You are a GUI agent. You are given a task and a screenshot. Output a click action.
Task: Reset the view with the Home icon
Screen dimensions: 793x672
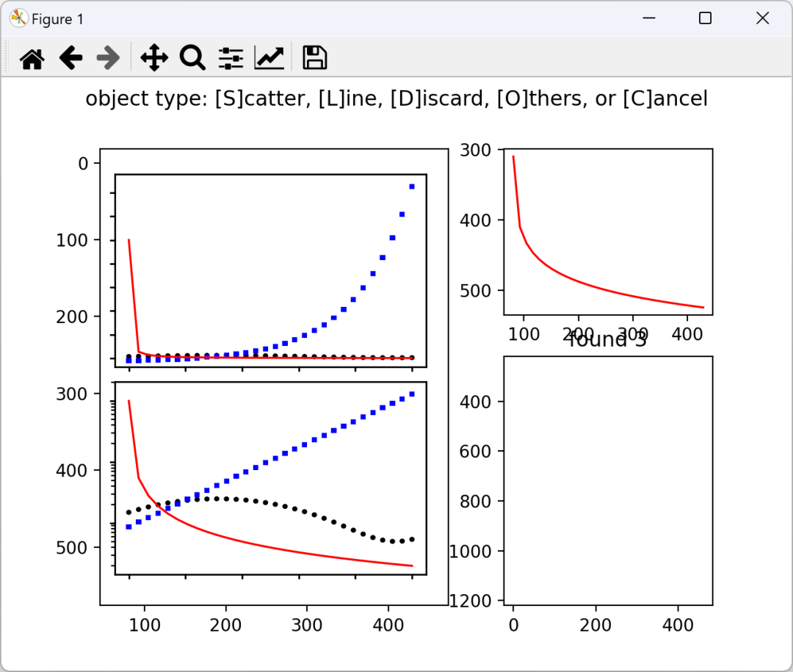[32, 58]
